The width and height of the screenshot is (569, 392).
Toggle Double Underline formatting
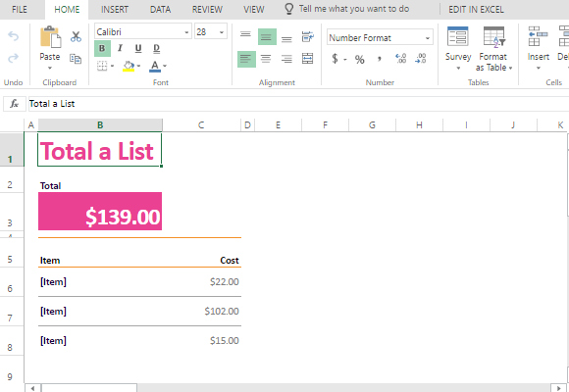click(156, 48)
